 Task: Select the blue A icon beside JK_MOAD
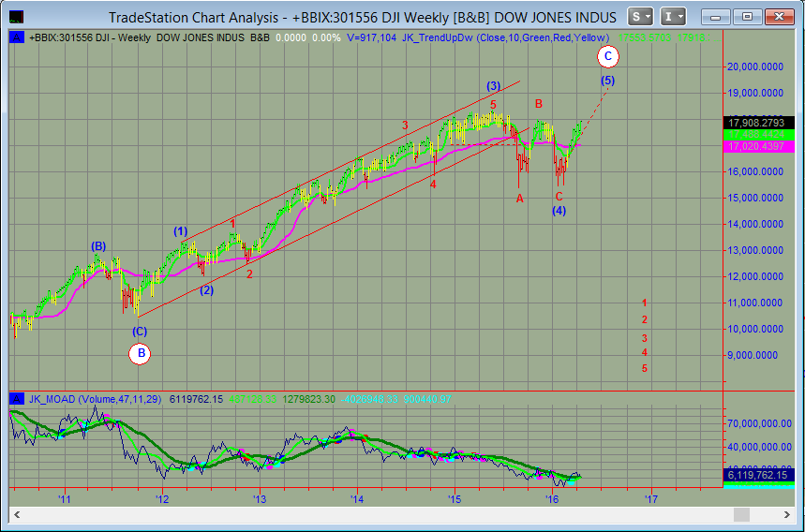pos(17,399)
